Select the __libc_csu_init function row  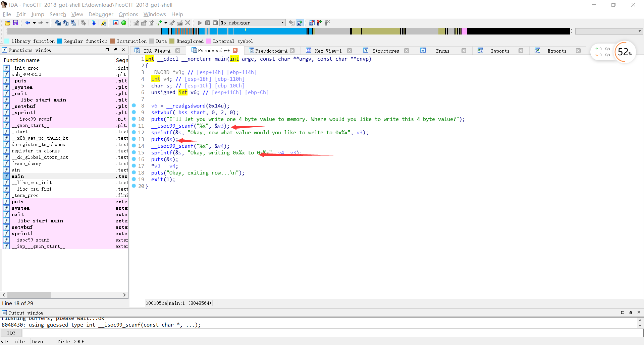[x=65, y=183]
